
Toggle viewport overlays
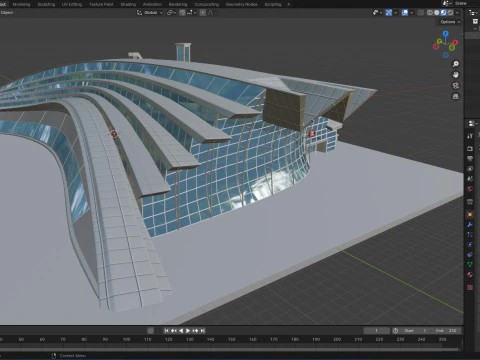tap(405, 13)
